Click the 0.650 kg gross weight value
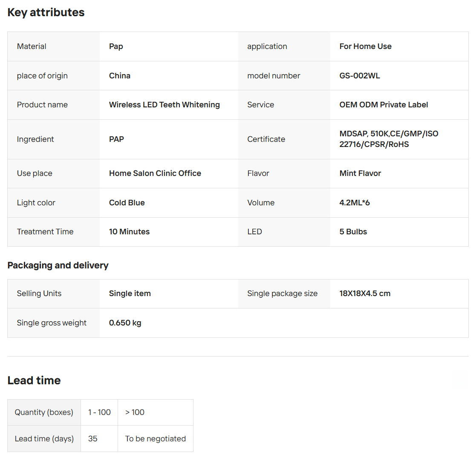 click(125, 323)
